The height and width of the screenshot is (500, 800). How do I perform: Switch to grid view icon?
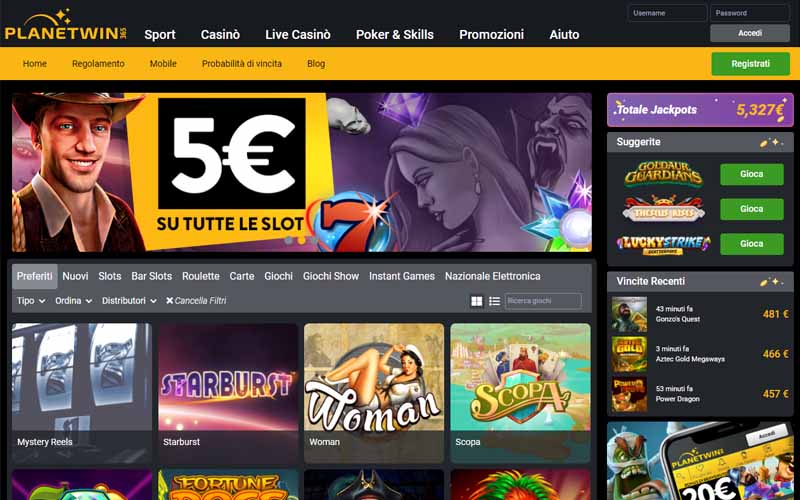pyautogui.click(x=477, y=301)
